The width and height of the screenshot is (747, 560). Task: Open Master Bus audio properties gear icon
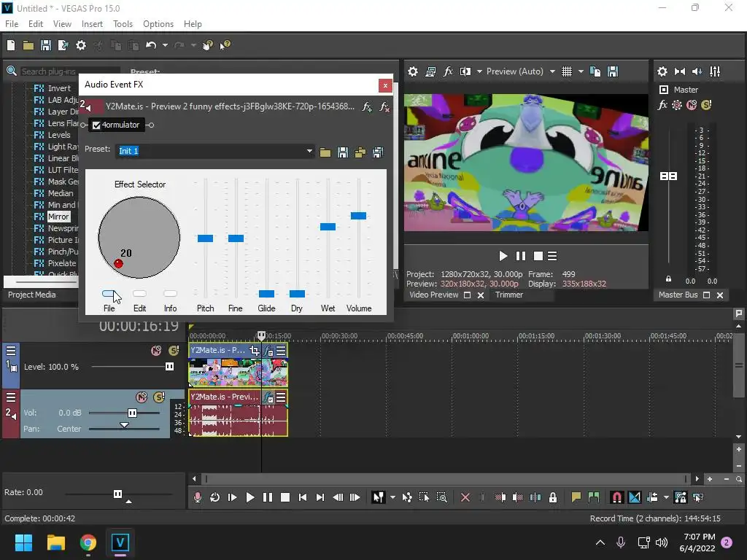(662, 71)
